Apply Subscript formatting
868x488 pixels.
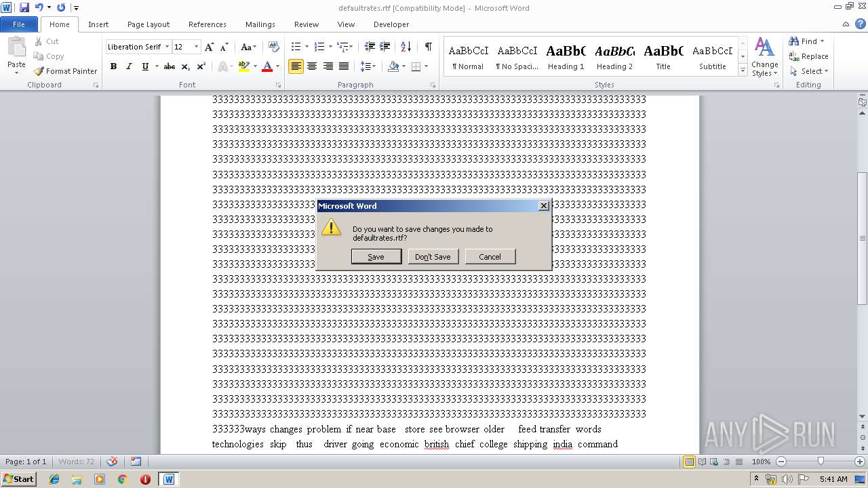click(x=186, y=66)
